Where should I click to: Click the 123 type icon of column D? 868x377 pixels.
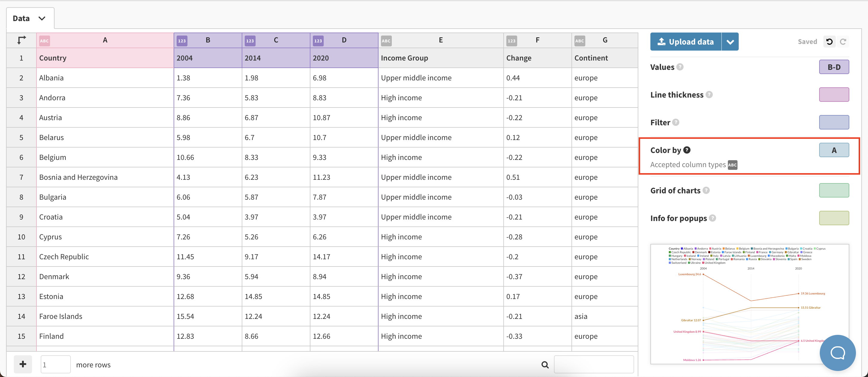click(318, 41)
